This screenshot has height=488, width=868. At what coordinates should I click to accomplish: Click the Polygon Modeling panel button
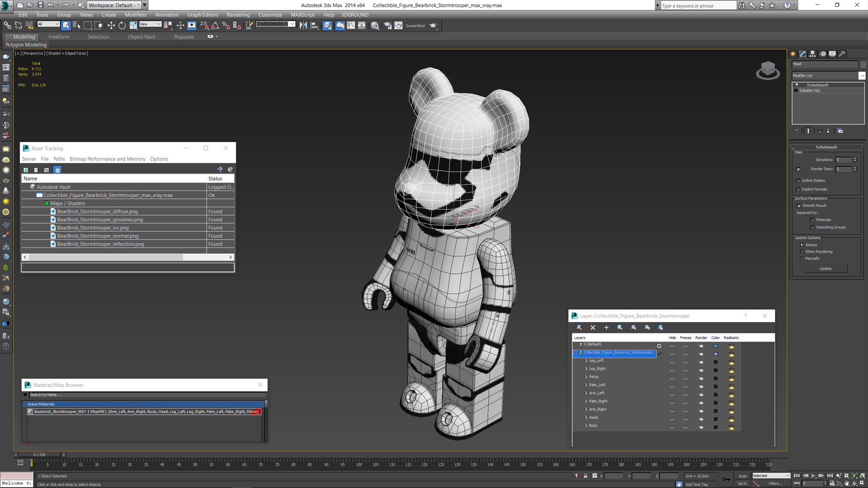pyautogui.click(x=26, y=45)
